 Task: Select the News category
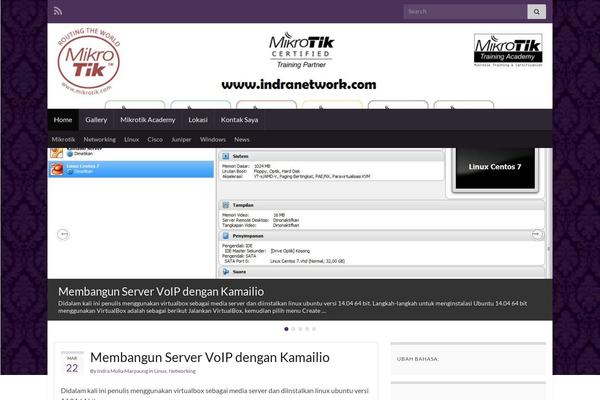coord(241,139)
